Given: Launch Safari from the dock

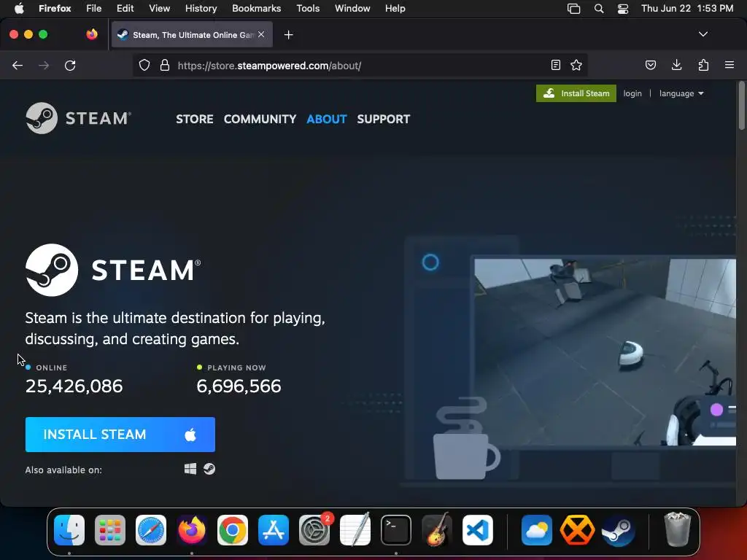Looking at the screenshot, I should [x=151, y=530].
